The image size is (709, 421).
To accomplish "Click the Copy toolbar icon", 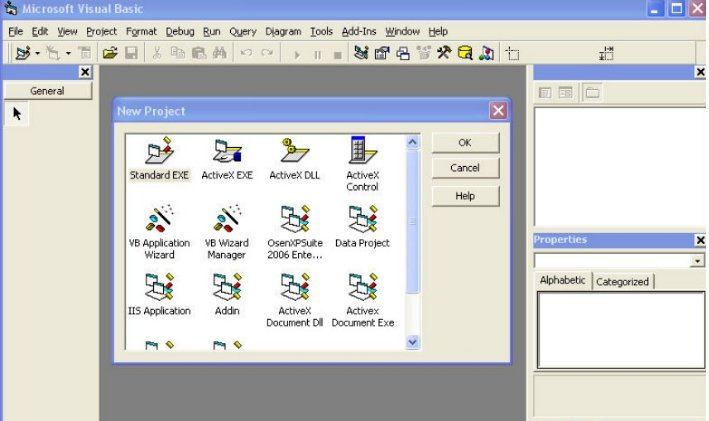I will coord(177,53).
